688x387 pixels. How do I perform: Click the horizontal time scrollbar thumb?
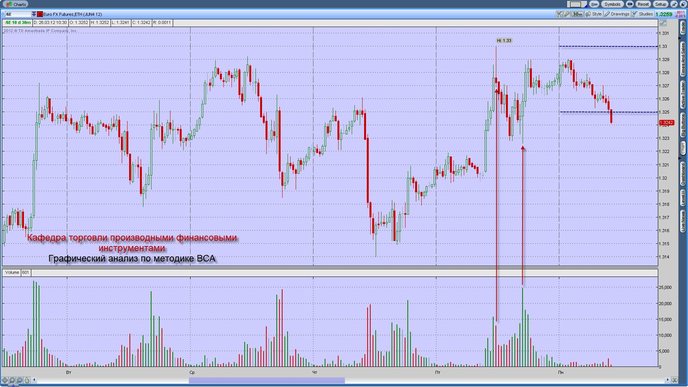pyautogui.click(x=267, y=380)
